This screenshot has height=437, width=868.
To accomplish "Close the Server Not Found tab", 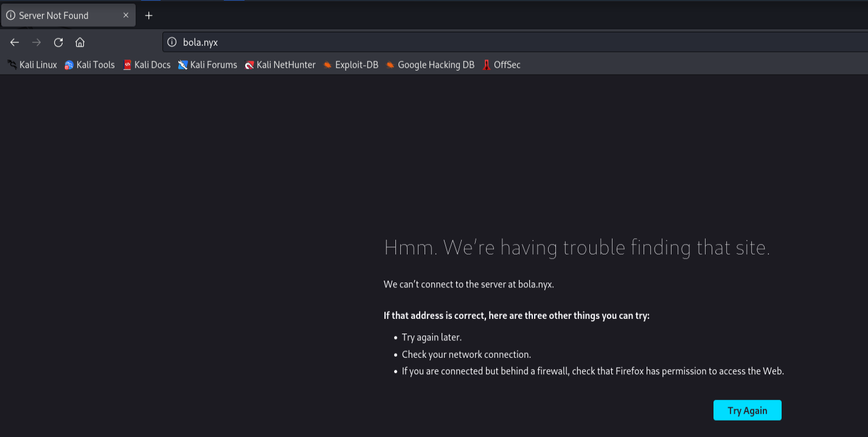I will [x=126, y=15].
